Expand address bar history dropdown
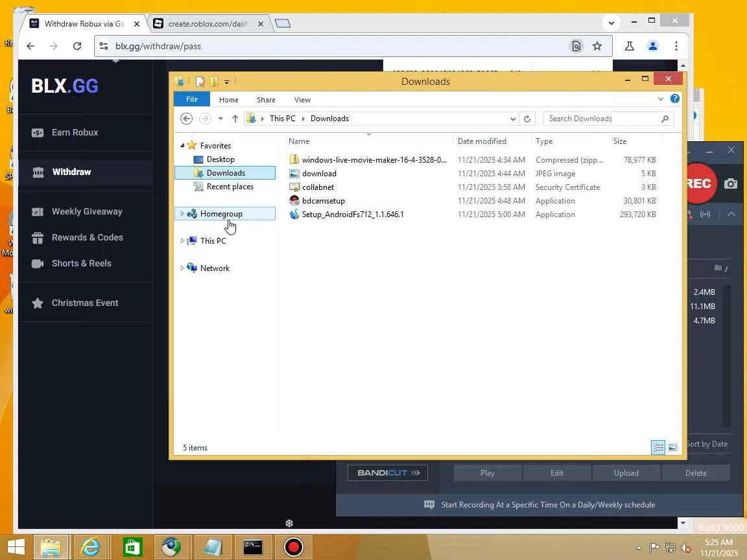 click(513, 119)
